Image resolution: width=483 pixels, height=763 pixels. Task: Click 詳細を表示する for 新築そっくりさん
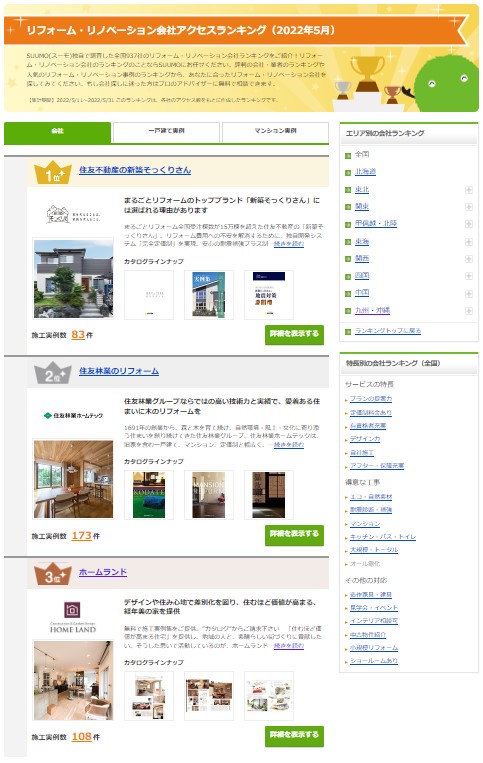tap(294, 334)
